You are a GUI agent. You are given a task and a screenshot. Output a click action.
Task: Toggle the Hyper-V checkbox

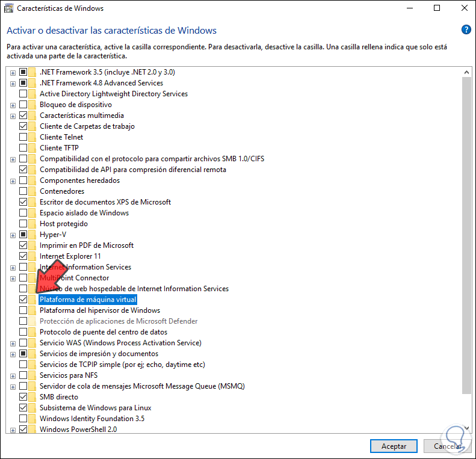coord(23,235)
